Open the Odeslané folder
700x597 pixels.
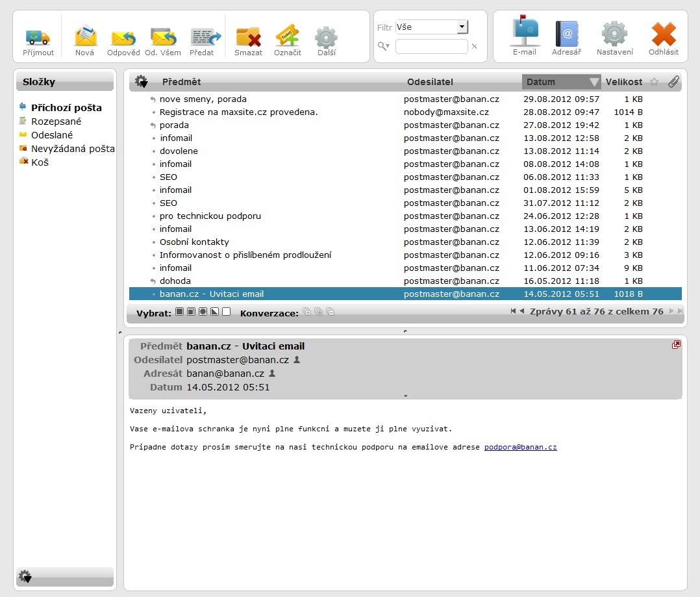[52, 135]
